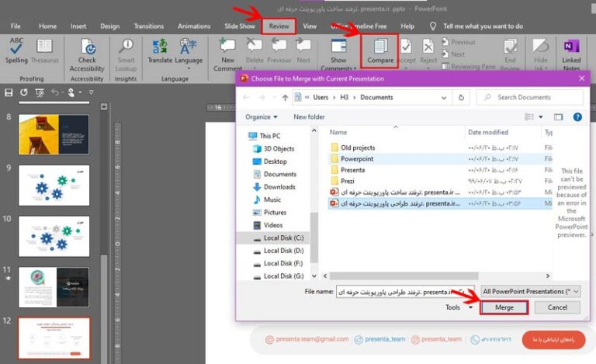Toggle the Reviewing Pane
The width and height of the screenshot is (596, 364).
tap(469, 67)
